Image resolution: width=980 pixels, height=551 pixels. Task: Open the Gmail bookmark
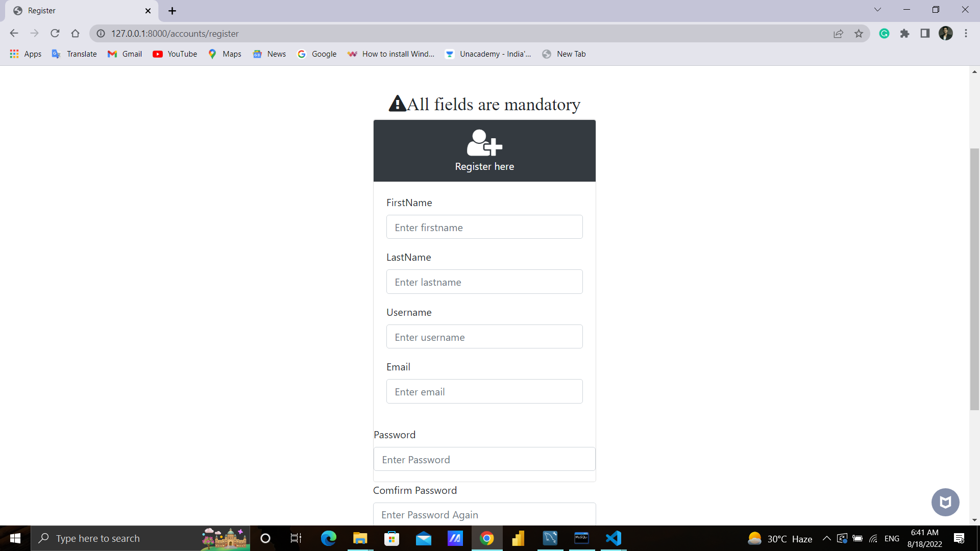[x=124, y=54]
